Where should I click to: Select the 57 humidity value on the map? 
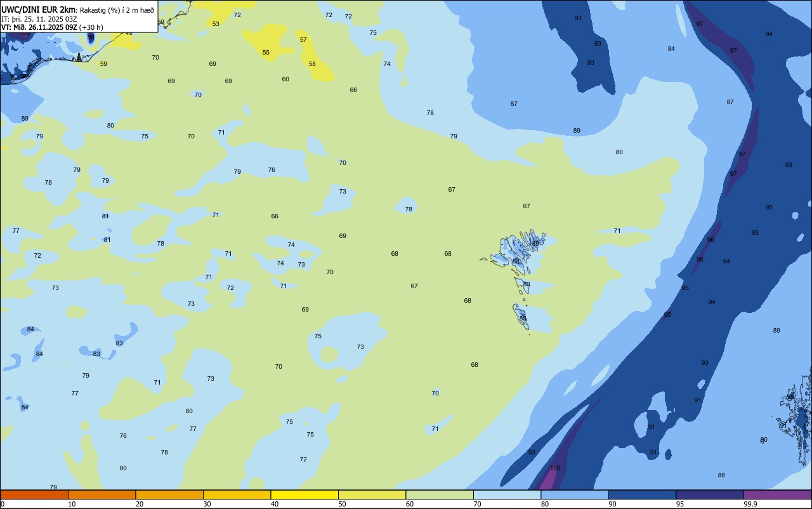[x=303, y=40]
